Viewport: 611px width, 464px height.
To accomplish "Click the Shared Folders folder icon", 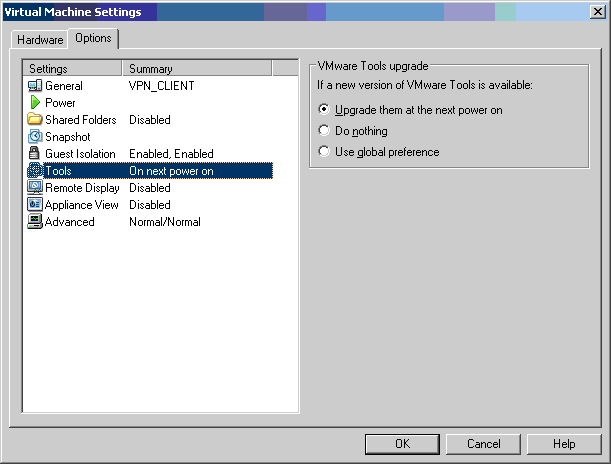I will pos(35,120).
